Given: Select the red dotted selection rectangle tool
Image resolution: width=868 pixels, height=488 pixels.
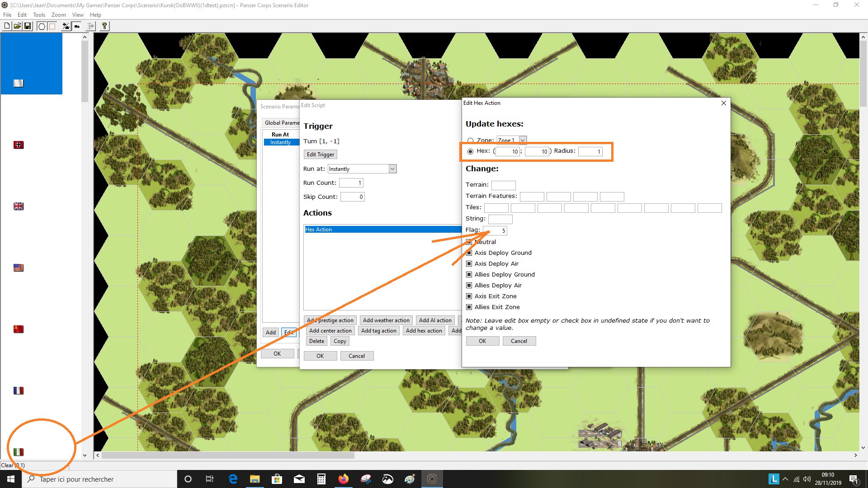Looking at the screenshot, I should pyautogui.click(x=52, y=26).
